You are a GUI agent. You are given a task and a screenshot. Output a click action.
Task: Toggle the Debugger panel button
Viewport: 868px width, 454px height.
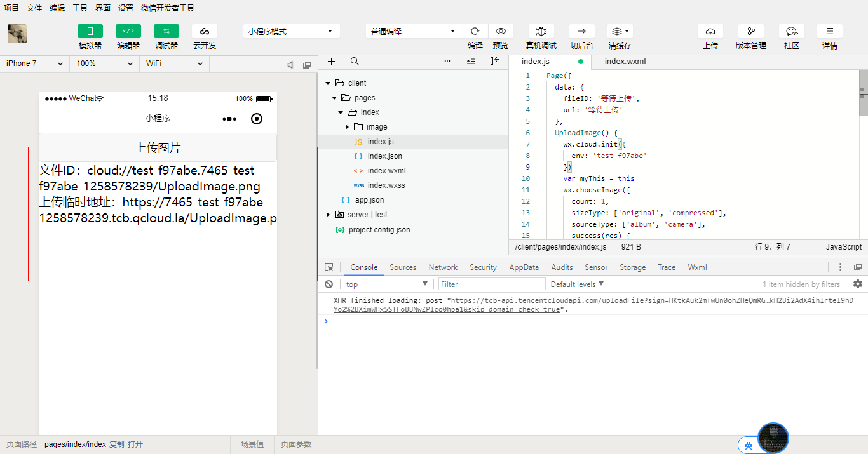tap(166, 31)
